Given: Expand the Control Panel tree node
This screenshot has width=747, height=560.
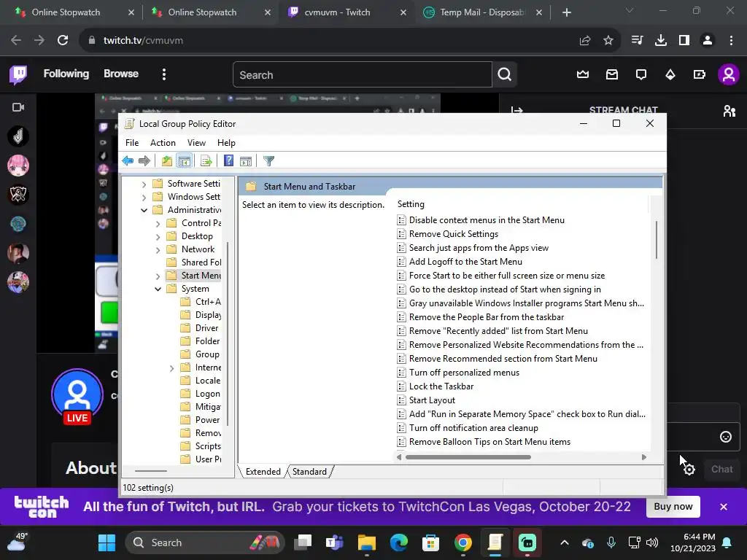Looking at the screenshot, I should pos(158,223).
